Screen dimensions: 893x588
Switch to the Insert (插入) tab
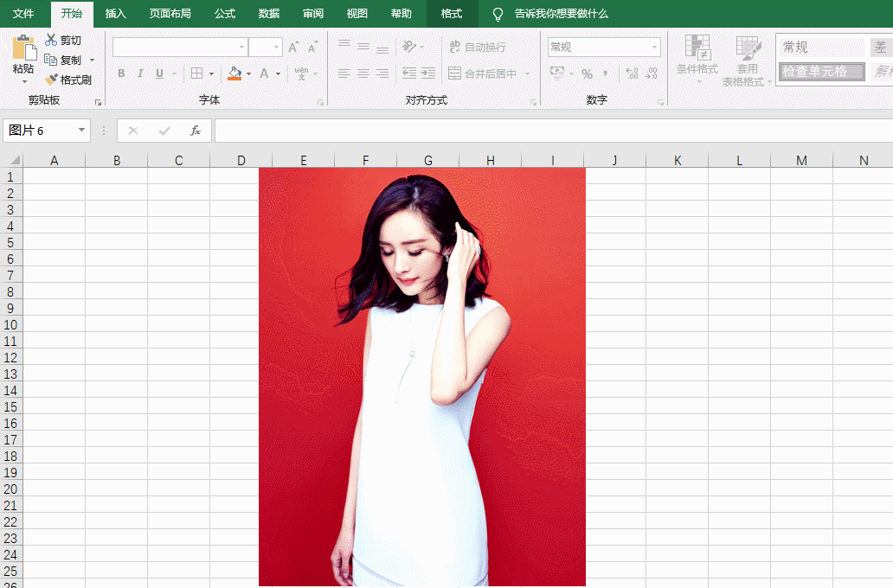click(x=115, y=14)
